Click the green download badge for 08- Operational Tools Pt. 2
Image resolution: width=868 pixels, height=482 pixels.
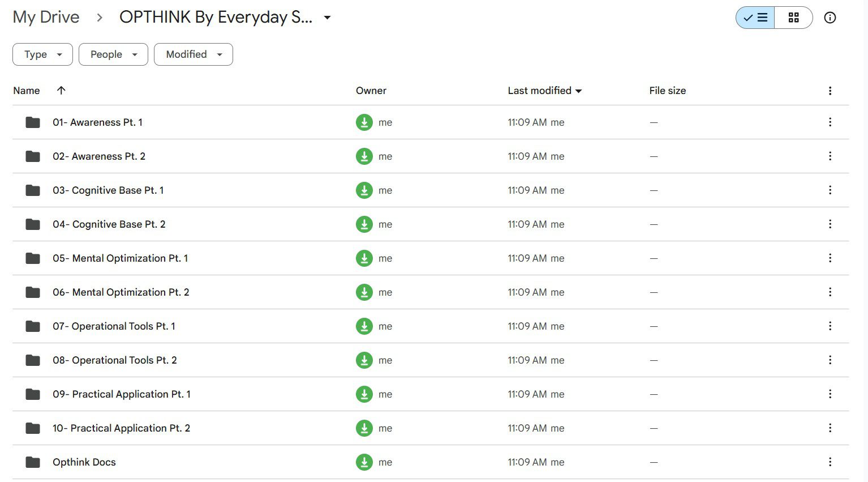tap(364, 360)
